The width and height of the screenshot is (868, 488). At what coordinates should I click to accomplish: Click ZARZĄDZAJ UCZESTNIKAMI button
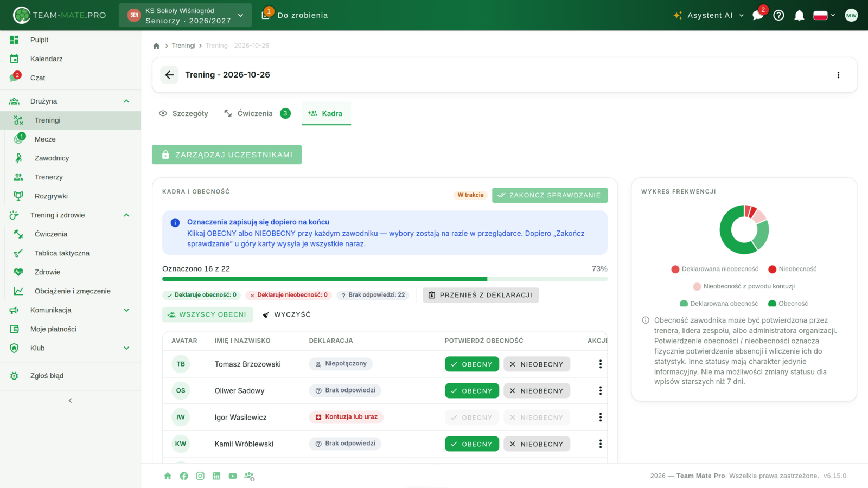227,155
